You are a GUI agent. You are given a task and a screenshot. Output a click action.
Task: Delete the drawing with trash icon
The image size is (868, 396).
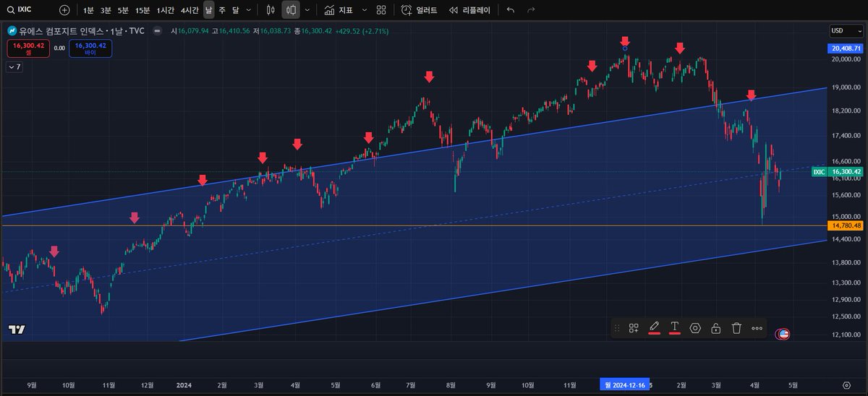[736, 328]
